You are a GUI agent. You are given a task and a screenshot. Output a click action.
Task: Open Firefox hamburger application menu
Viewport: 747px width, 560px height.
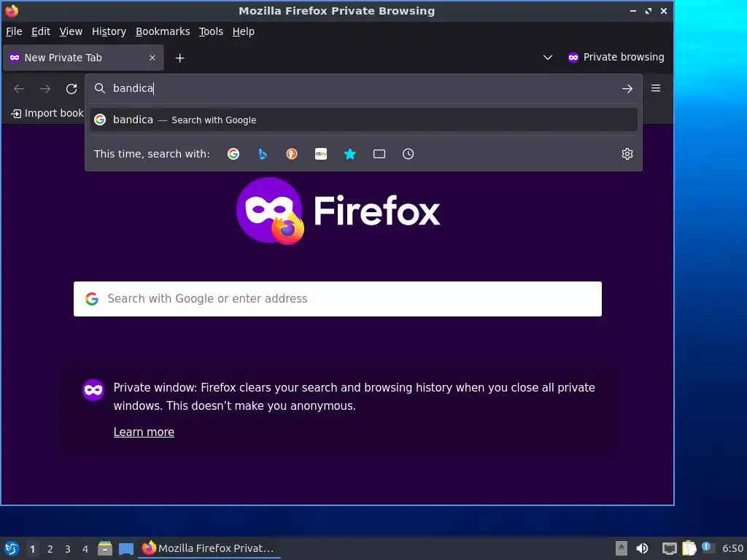pyautogui.click(x=656, y=88)
